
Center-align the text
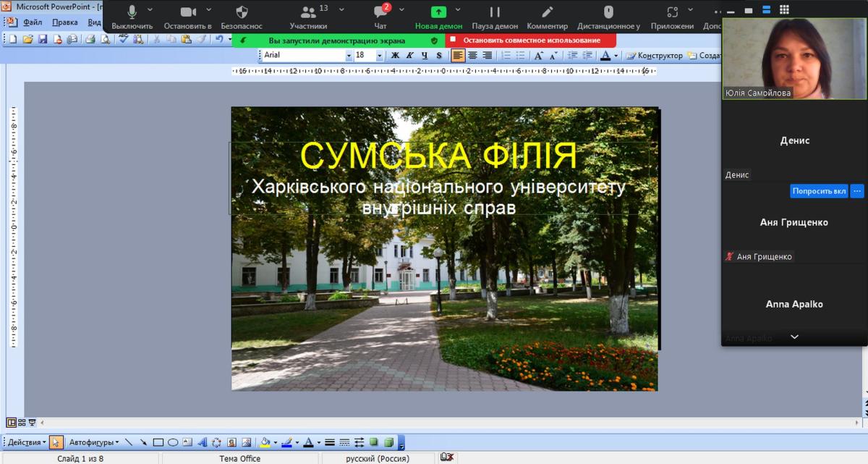point(472,56)
